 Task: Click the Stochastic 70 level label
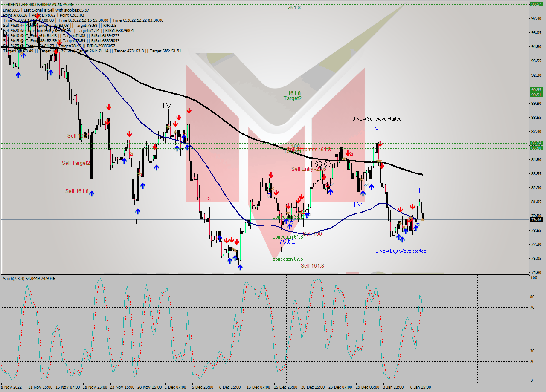532,308
